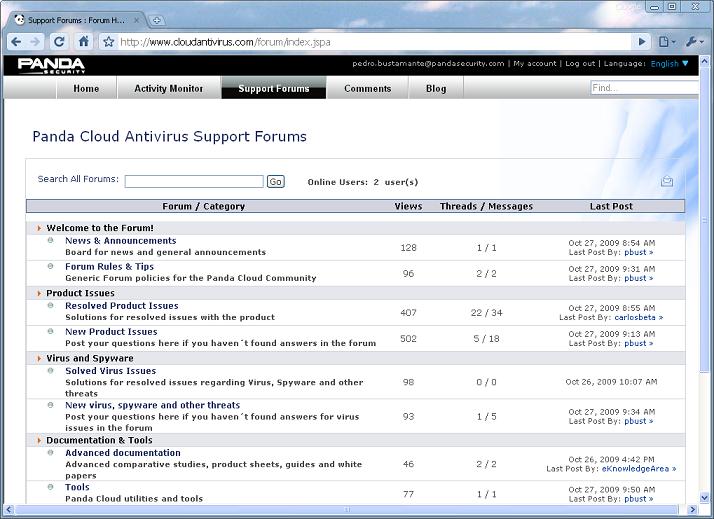Switch to the Activity Monitor tab
The width and height of the screenshot is (714, 519).
point(168,88)
